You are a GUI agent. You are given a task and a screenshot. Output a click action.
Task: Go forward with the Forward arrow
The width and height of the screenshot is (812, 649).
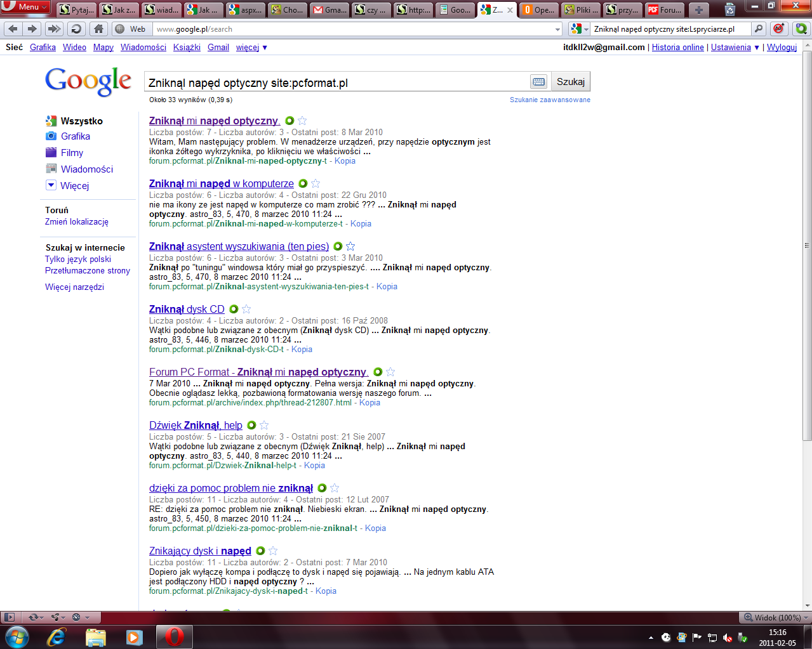(x=33, y=29)
